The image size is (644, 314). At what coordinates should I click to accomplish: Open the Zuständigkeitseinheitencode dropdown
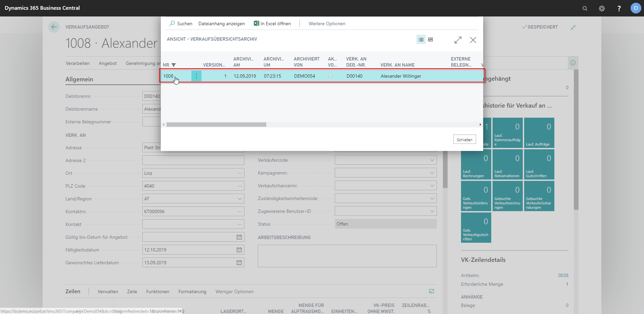(432, 198)
